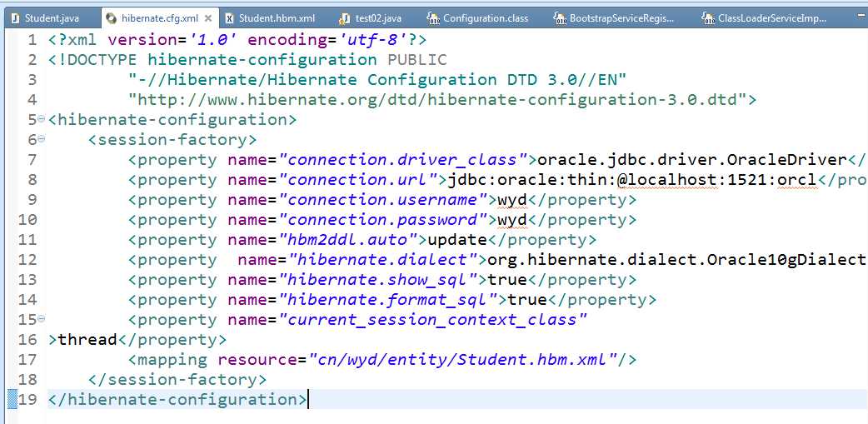
Task: Click the update property value
Action: pyautogui.click(x=457, y=240)
